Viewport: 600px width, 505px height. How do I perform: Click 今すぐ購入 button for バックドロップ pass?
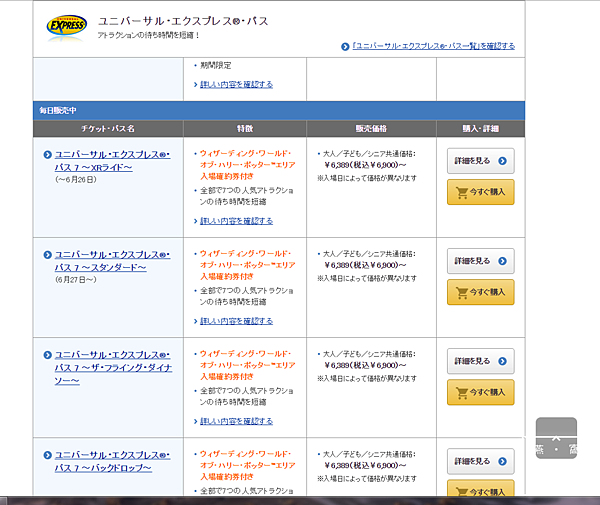pyautogui.click(x=481, y=488)
